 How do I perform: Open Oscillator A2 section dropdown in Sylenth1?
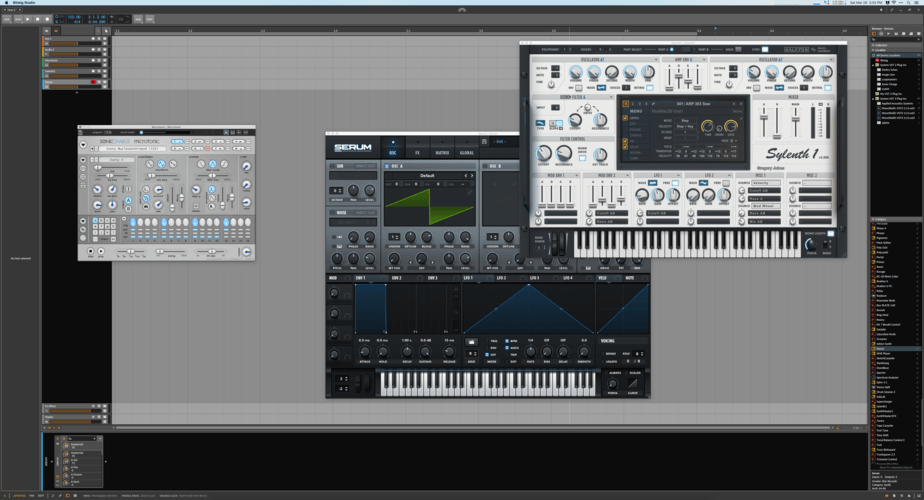[831, 60]
